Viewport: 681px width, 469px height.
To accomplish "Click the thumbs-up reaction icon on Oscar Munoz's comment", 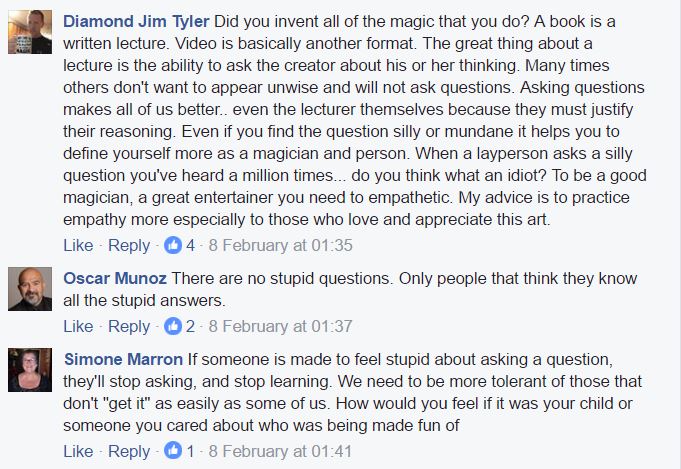I will click(x=173, y=326).
